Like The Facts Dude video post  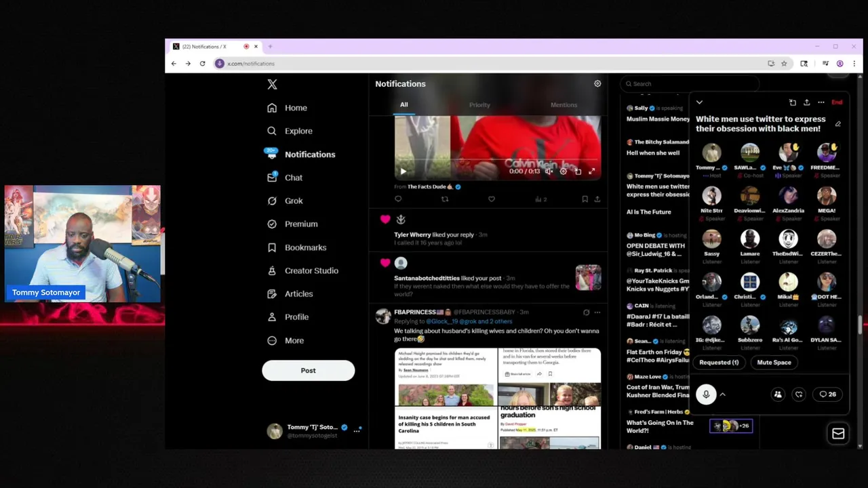pyautogui.click(x=492, y=199)
